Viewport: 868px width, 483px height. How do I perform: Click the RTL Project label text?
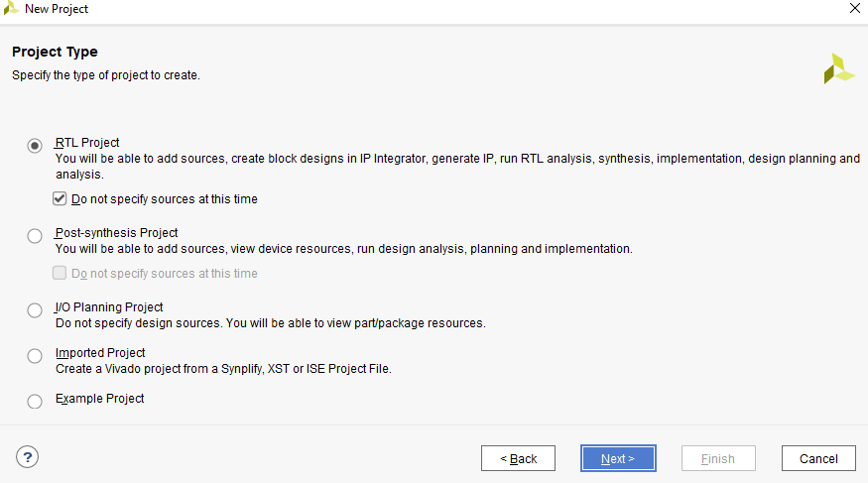click(87, 143)
